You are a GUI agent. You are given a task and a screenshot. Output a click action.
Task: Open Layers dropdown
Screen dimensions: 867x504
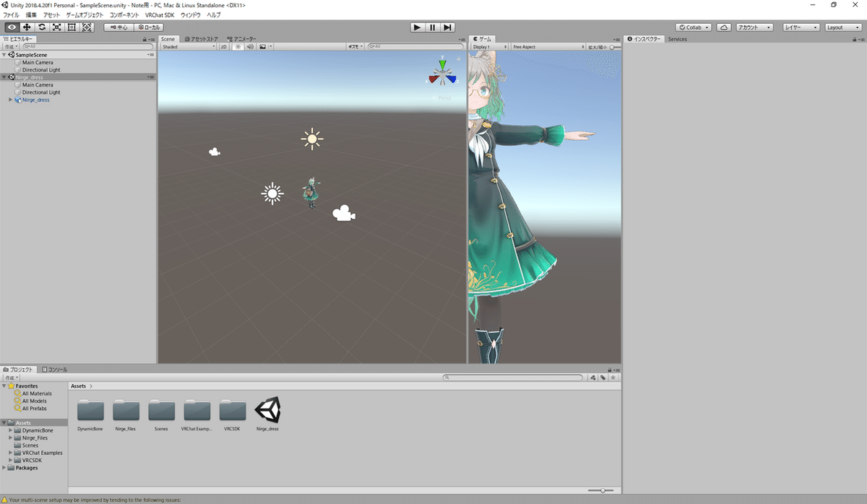point(801,27)
